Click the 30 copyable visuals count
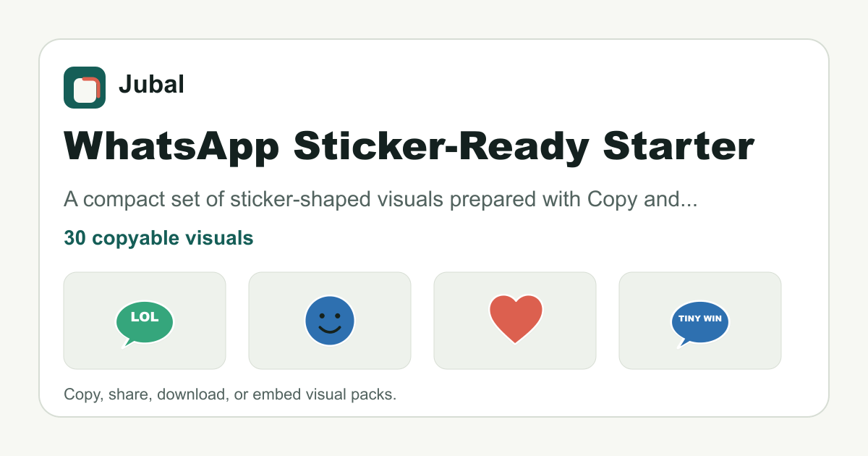 pyautogui.click(x=158, y=237)
